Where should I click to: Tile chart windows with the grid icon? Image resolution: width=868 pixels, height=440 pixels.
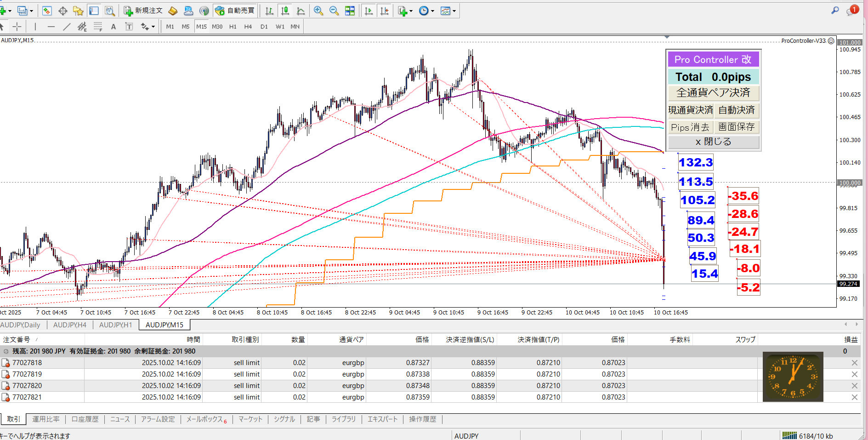point(350,11)
